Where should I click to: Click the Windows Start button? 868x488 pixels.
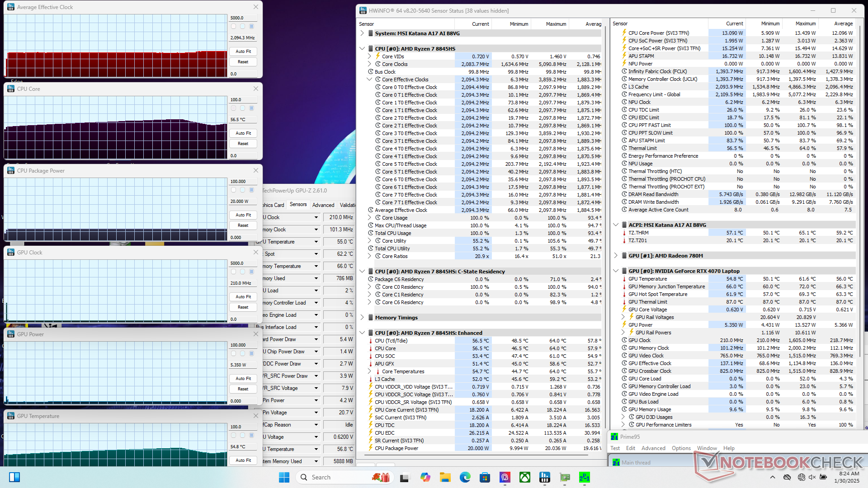(284, 477)
